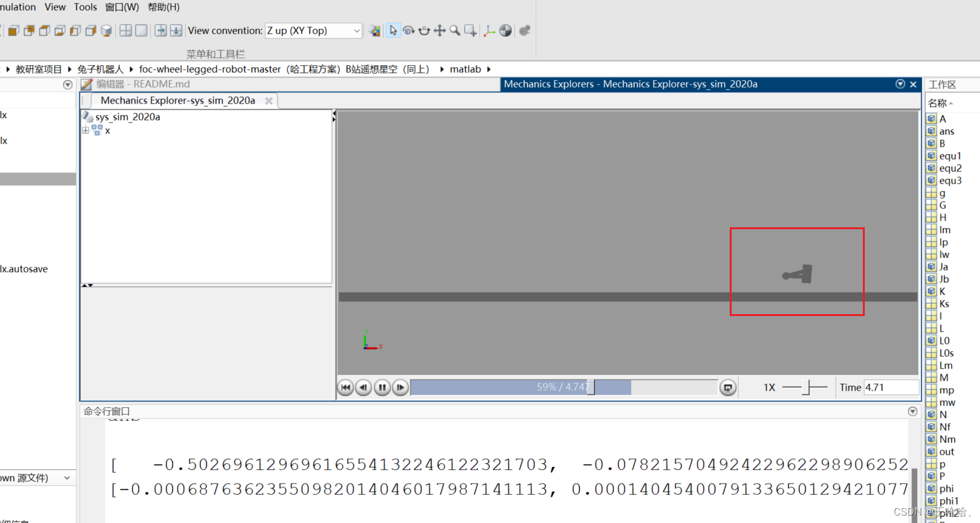Activate the Pan tool
Image resolution: width=980 pixels, height=523 pixels.
click(x=439, y=31)
